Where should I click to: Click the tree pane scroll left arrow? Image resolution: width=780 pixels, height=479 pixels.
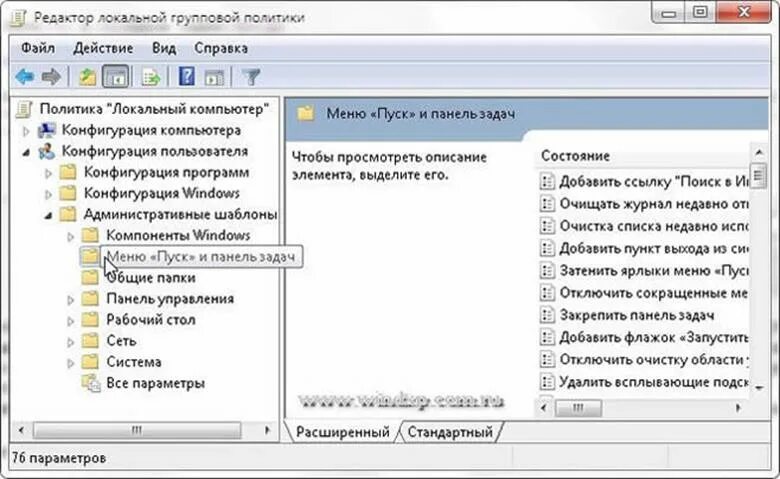click(x=21, y=430)
